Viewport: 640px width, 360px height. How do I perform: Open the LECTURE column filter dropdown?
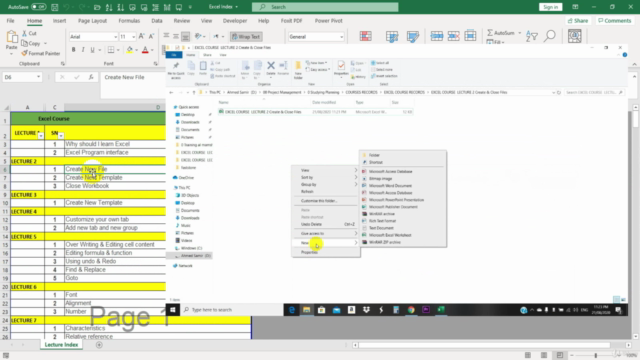coord(40,135)
